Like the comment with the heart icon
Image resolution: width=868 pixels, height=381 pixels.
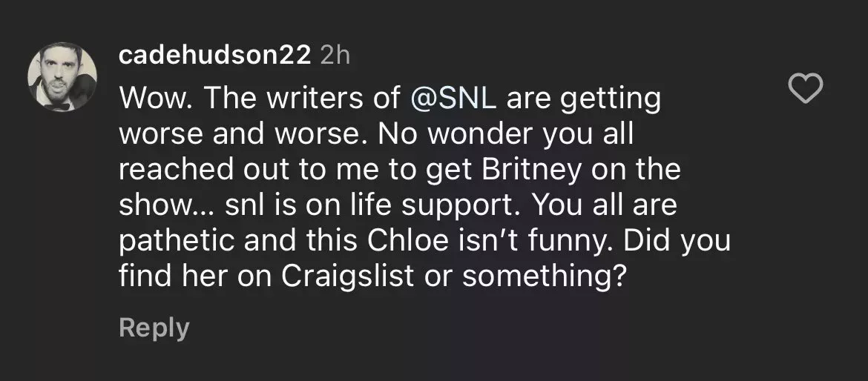point(804,90)
